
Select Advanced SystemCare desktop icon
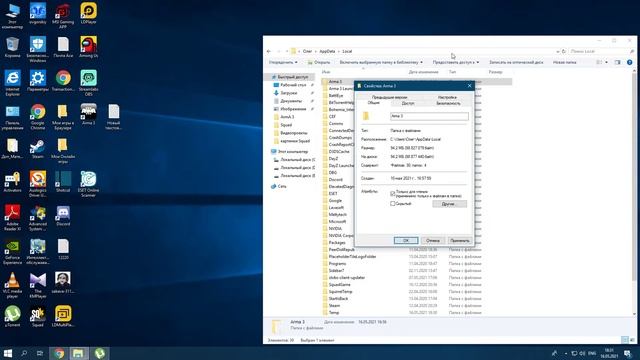pos(38,218)
